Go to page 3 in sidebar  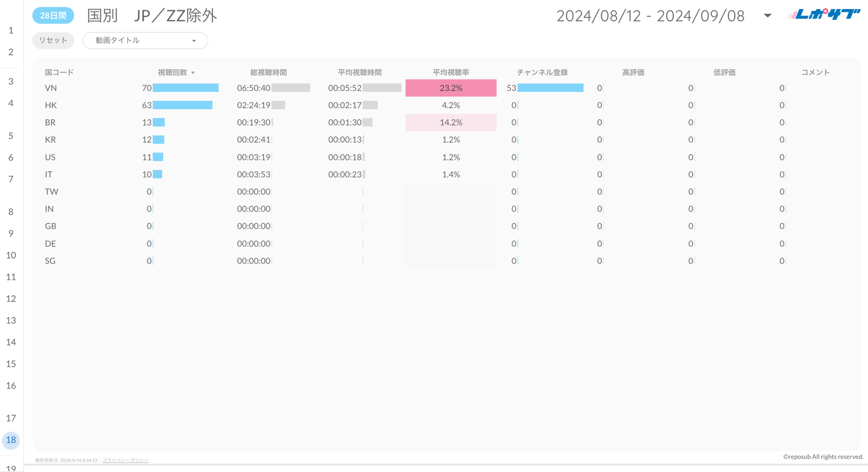pos(11,81)
